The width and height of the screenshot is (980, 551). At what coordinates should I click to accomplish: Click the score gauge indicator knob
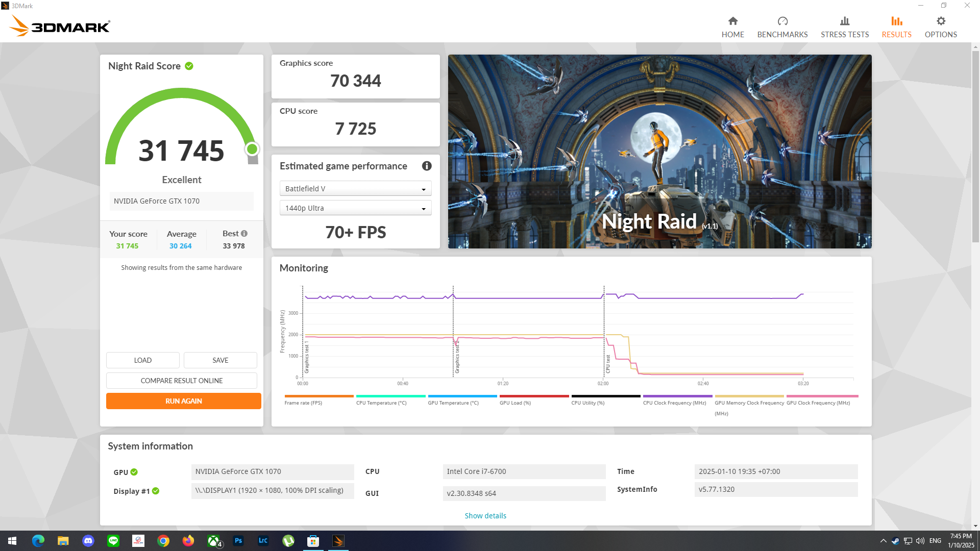252,149
